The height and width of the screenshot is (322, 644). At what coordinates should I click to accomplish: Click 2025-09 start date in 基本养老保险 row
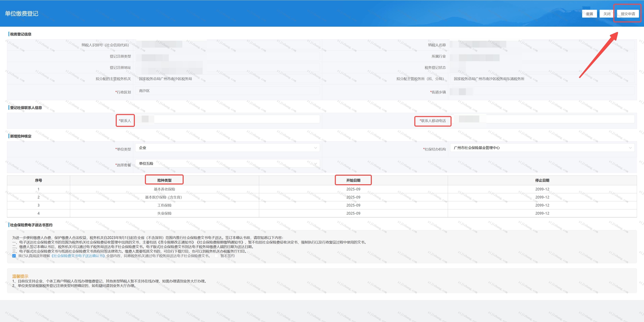point(353,189)
